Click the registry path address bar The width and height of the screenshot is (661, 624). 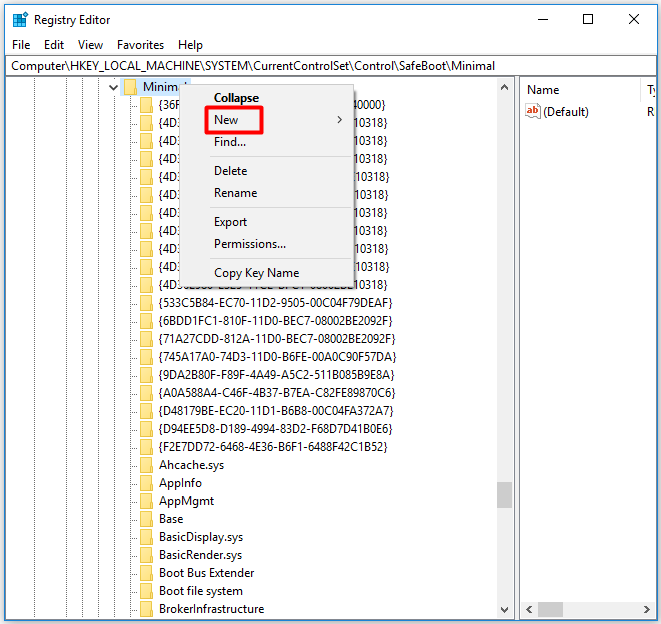tap(330, 66)
